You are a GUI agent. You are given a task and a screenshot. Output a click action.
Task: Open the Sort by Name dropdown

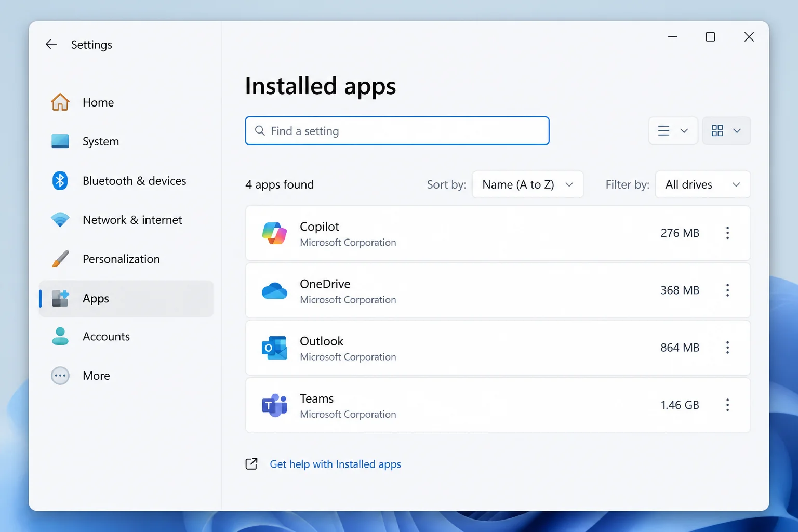[527, 184]
